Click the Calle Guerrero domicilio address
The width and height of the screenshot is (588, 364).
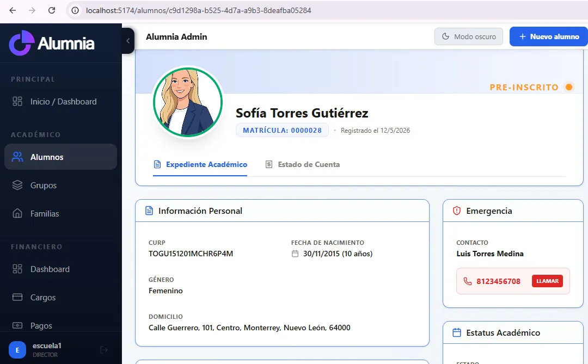point(249,328)
